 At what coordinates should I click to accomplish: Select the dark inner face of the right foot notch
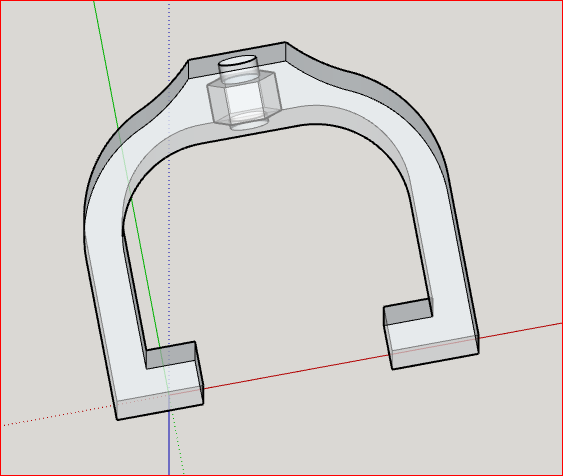coord(408,312)
